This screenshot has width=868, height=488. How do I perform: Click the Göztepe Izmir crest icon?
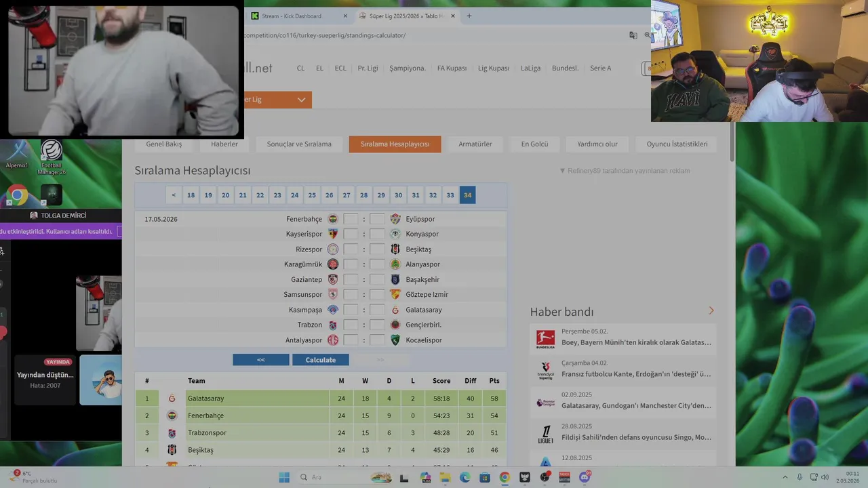(395, 294)
